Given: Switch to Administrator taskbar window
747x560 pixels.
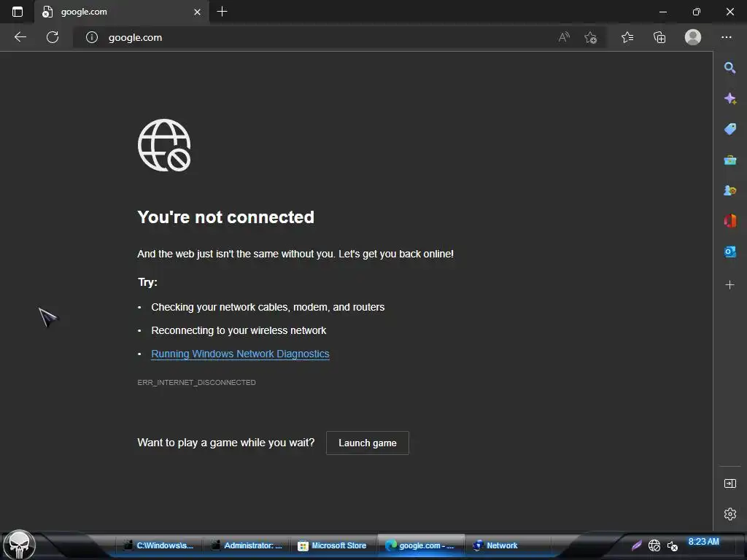Looking at the screenshot, I should 247,545.
